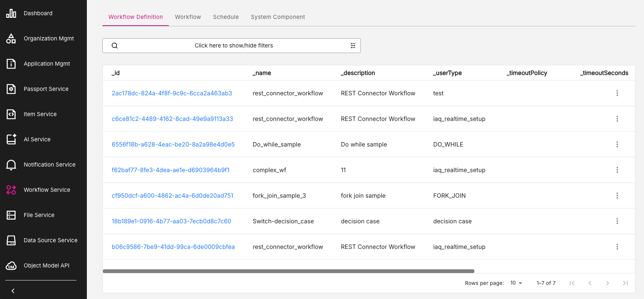
Task: Click the Passport Service gear document icon
Action: click(x=11, y=89)
